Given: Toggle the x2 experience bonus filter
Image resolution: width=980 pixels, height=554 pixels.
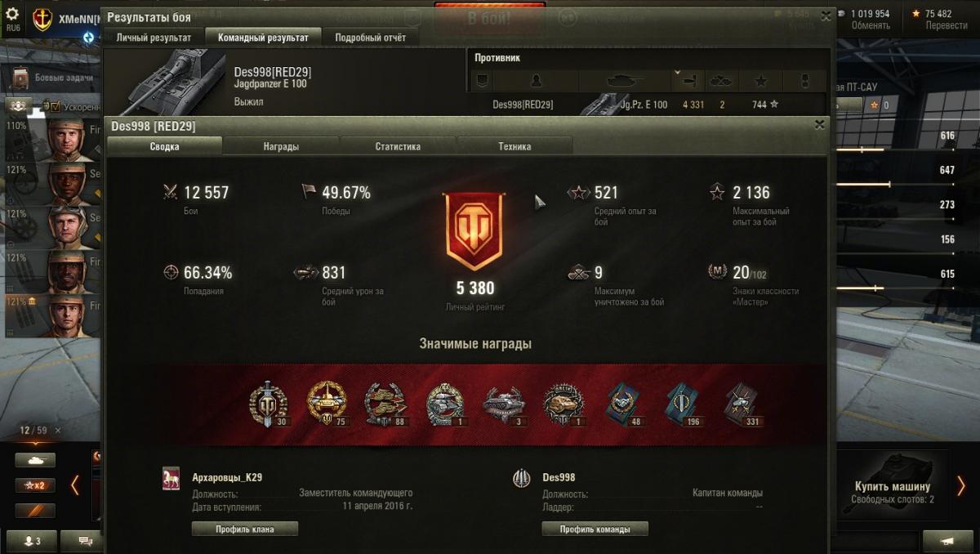Looking at the screenshot, I should click(x=35, y=485).
